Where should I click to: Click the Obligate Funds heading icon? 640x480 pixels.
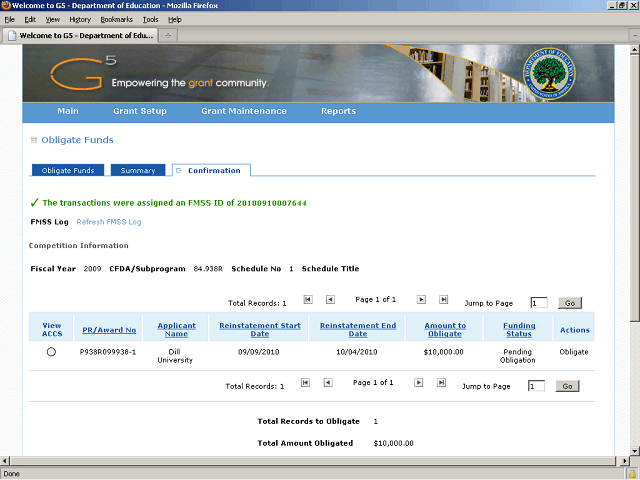coord(34,140)
